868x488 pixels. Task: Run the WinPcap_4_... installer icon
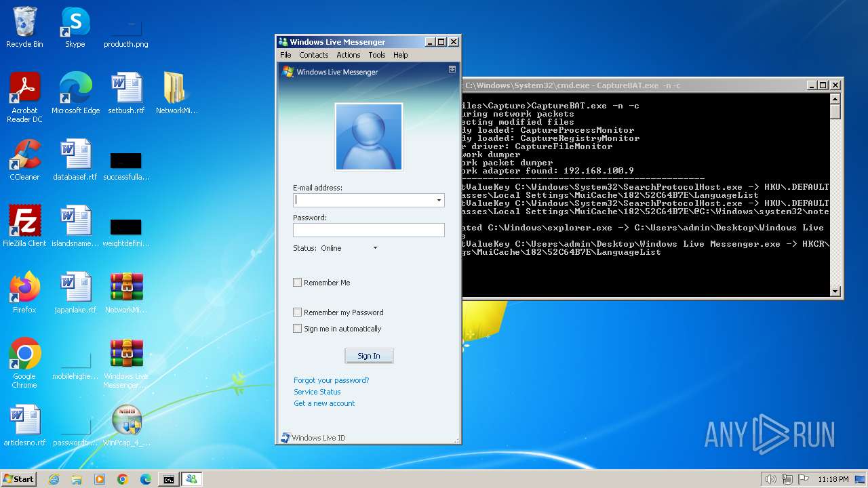126,426
